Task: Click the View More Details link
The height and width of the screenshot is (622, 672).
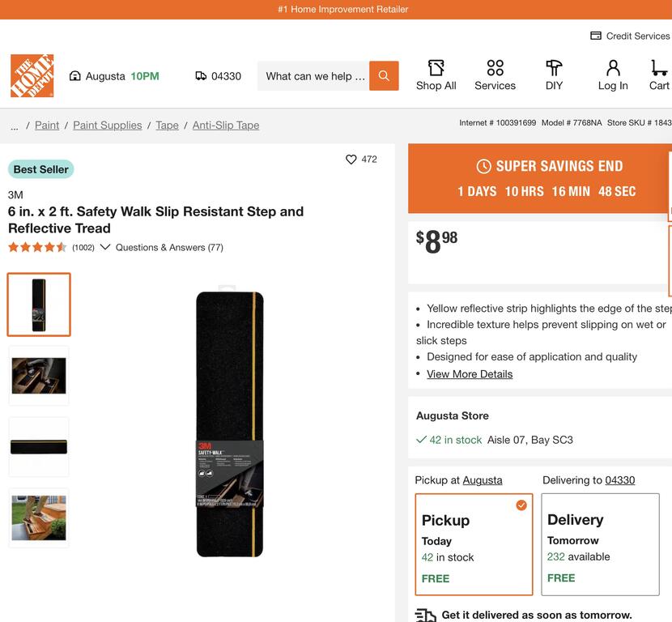Action: click(x=470, y=374)
